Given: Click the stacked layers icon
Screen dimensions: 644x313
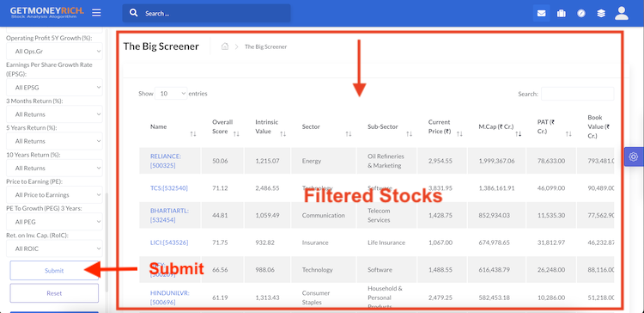Looking at the screenshot, I should pyautogui.click(x=601, y=13).
